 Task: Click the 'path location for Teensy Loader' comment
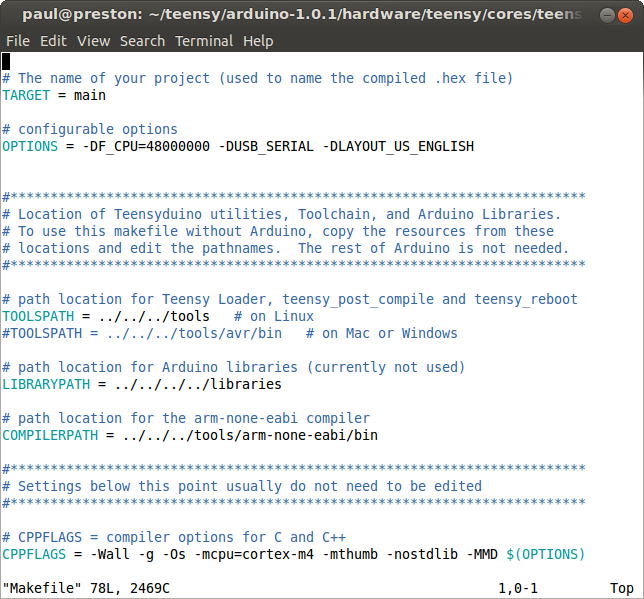point(290,300)
